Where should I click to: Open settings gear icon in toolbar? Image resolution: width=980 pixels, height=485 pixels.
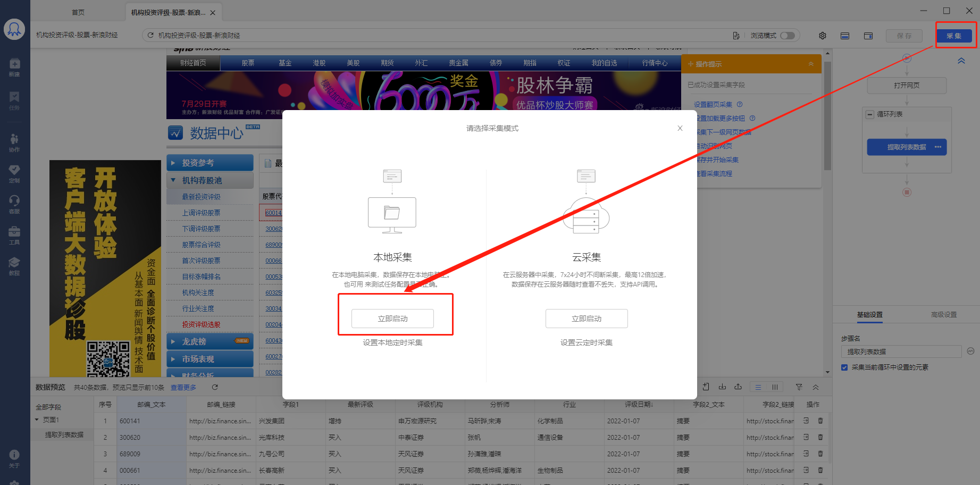click(823, 36)
